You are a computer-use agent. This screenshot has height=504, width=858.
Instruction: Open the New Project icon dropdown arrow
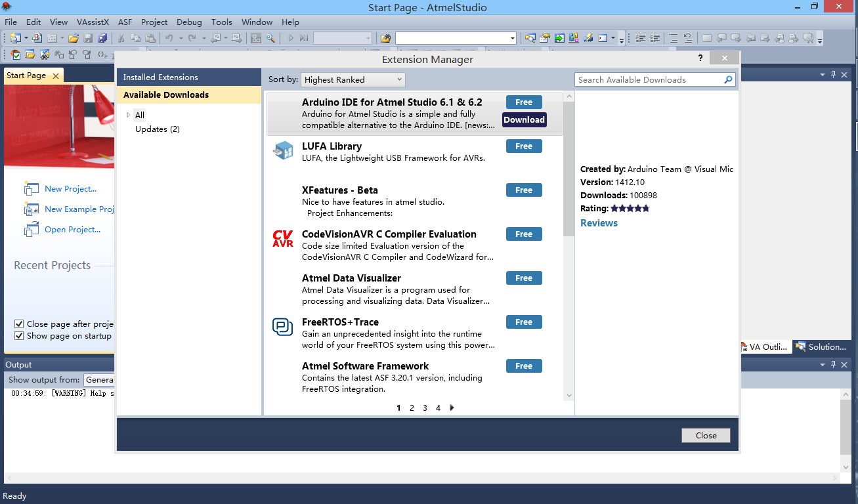[25, 38]
